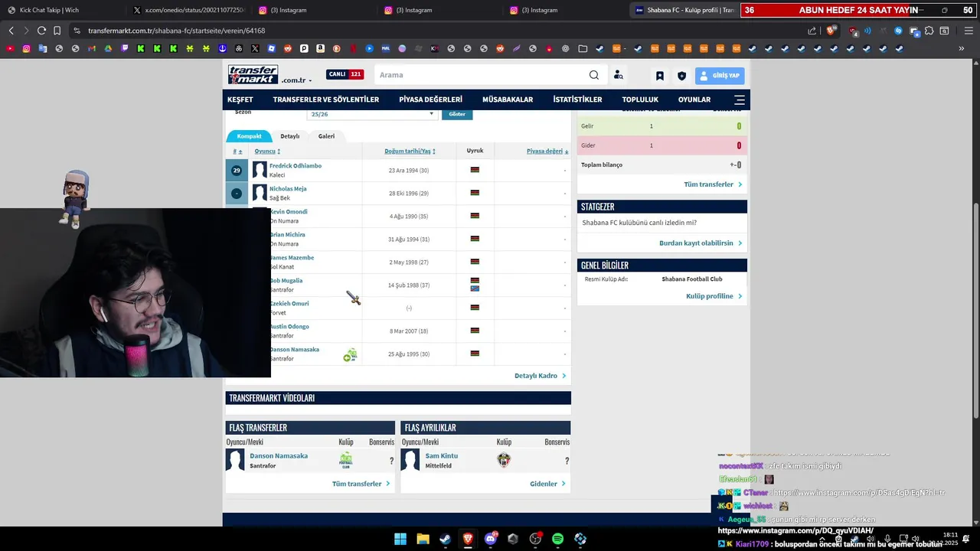Sort squad by shirt number column

pos(237,152)
